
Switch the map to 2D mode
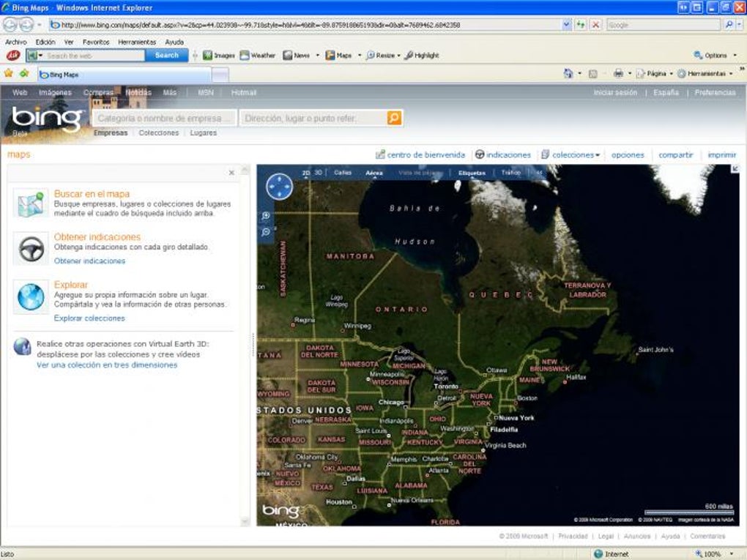pyautogui.click(x=306, y=173)
